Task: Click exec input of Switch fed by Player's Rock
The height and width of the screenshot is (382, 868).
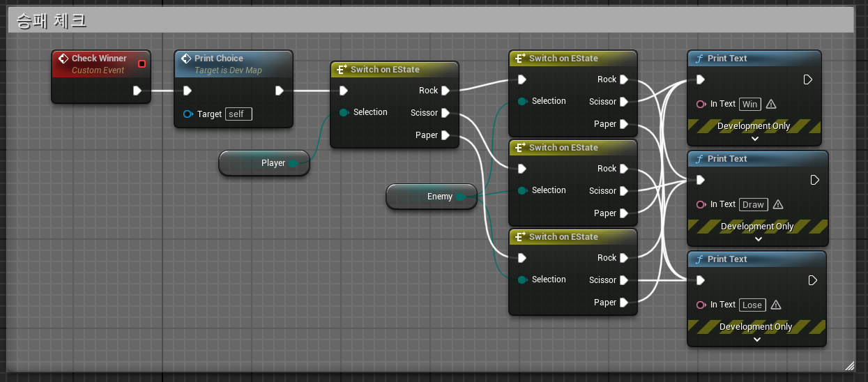Action: [522, 79]
